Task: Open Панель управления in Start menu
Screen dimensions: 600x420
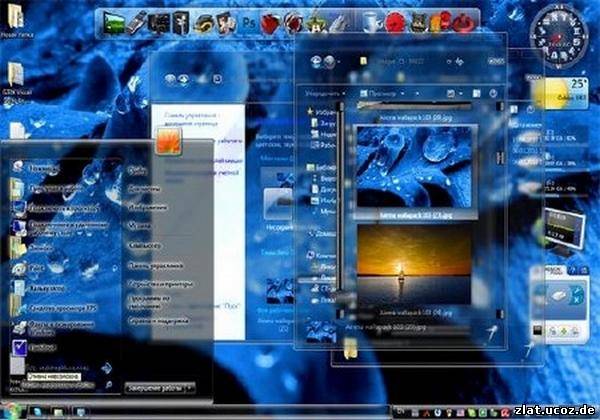Action: 155,265
